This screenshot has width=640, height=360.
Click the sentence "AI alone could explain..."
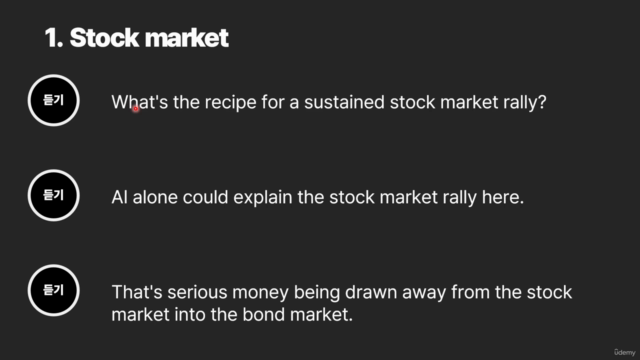point(318,198)
